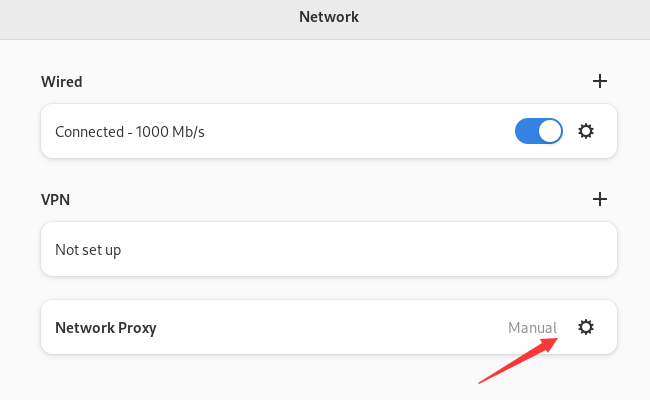Click the white knob of wired switch

(550, 131)
